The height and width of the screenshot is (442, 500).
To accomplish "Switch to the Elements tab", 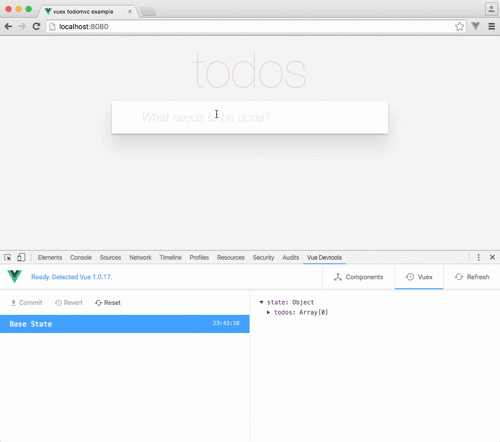I will point(50,258).
